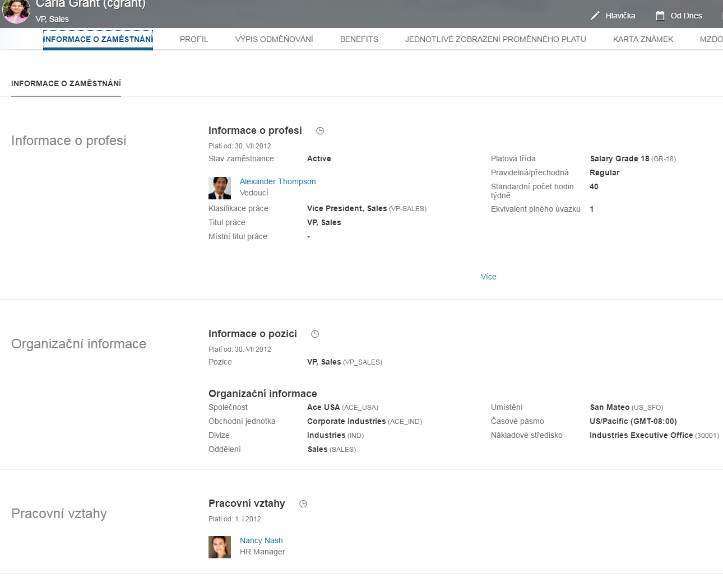Click the Hlavička edit button
723x588 pixels.
click(x=613, y=16)
